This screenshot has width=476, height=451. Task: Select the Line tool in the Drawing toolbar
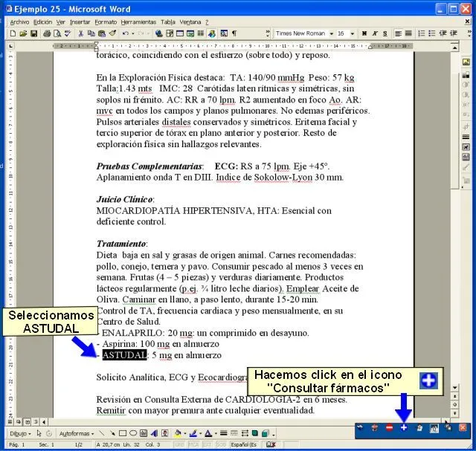pyautogui.click(x=102, y=433)
